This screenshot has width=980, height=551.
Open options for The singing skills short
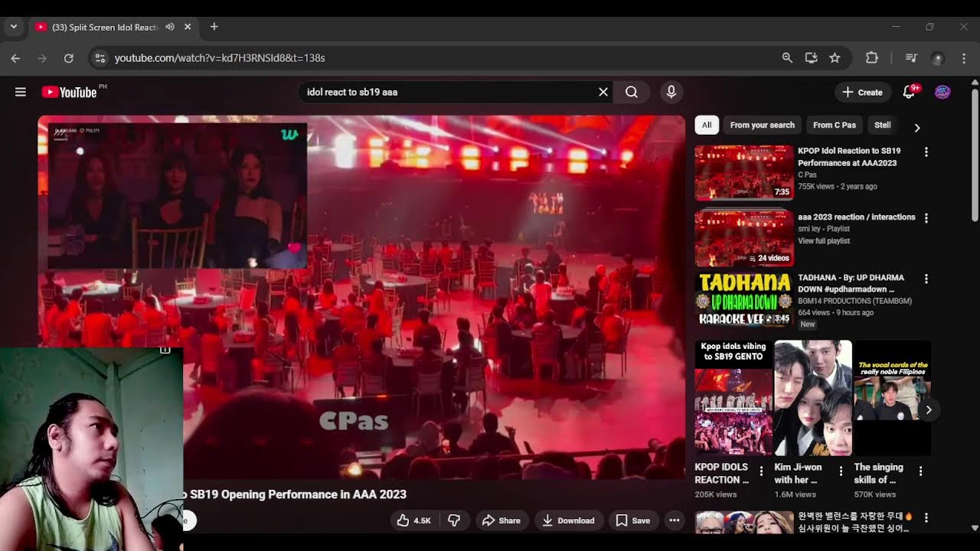920,471
